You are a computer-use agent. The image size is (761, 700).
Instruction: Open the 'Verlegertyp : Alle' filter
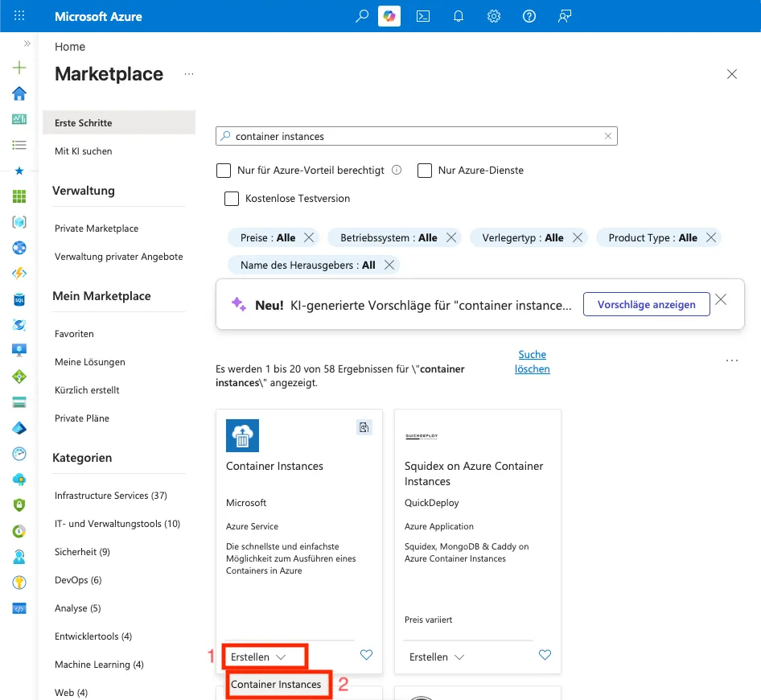click(523, 238)
